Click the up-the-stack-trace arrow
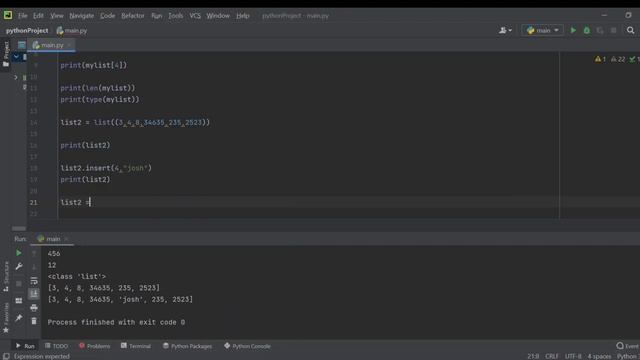Viewport: 640px width, 360px height. (34, 253)
